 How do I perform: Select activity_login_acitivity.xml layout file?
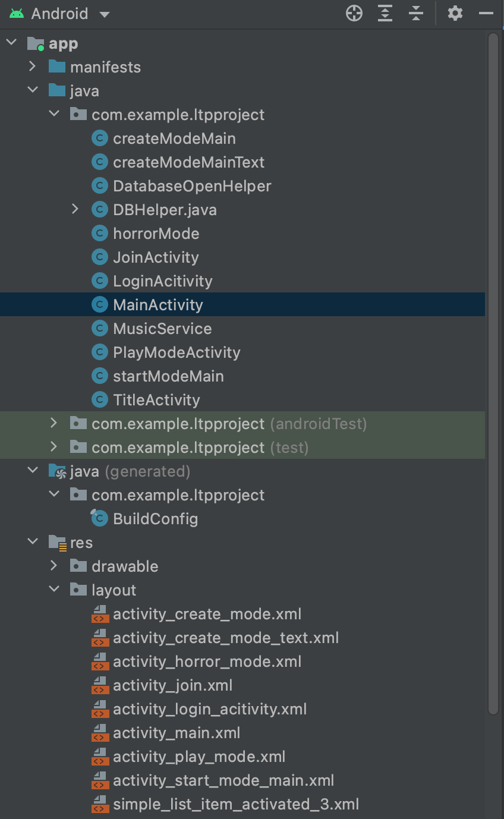click(x=210, y=709)
